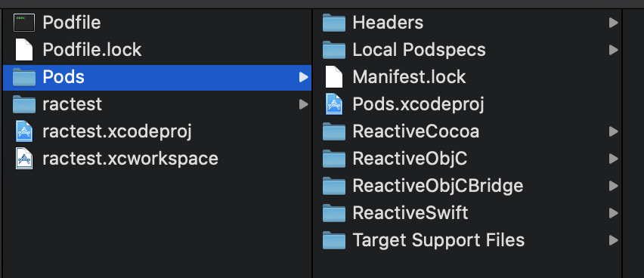Select the Pods.xcodeproj file name

(418, 105)
